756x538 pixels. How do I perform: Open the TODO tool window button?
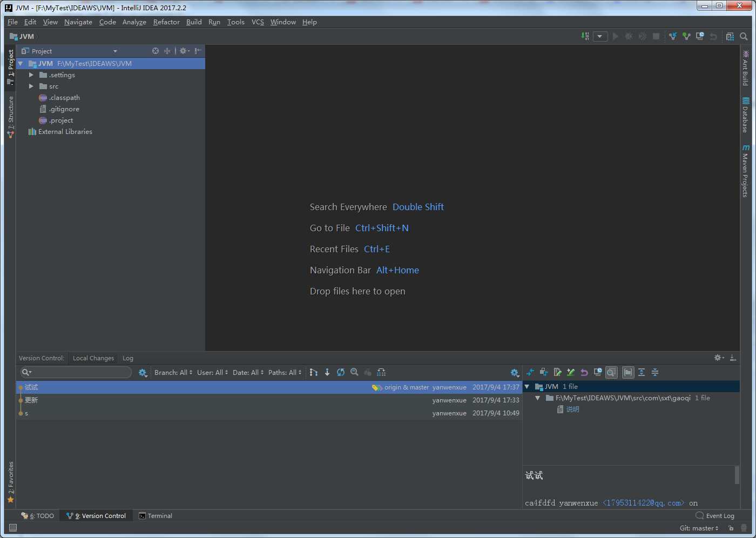coord(38,516)
